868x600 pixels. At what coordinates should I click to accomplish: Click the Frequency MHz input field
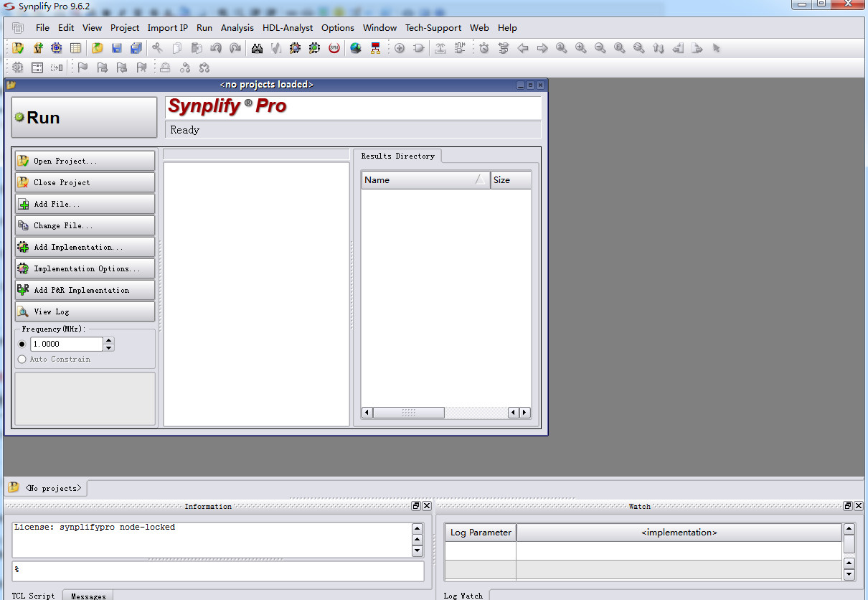(67, 344)
